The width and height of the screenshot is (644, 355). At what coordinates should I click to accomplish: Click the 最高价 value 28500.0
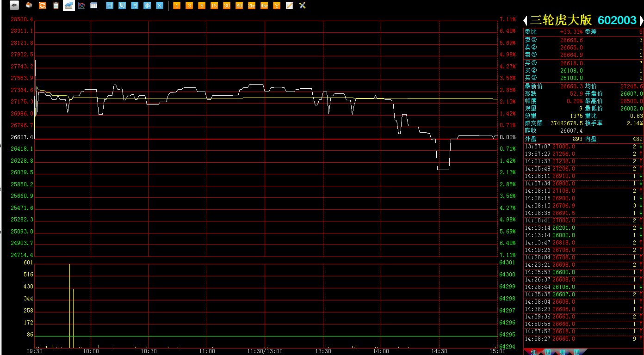click(632, 101)
